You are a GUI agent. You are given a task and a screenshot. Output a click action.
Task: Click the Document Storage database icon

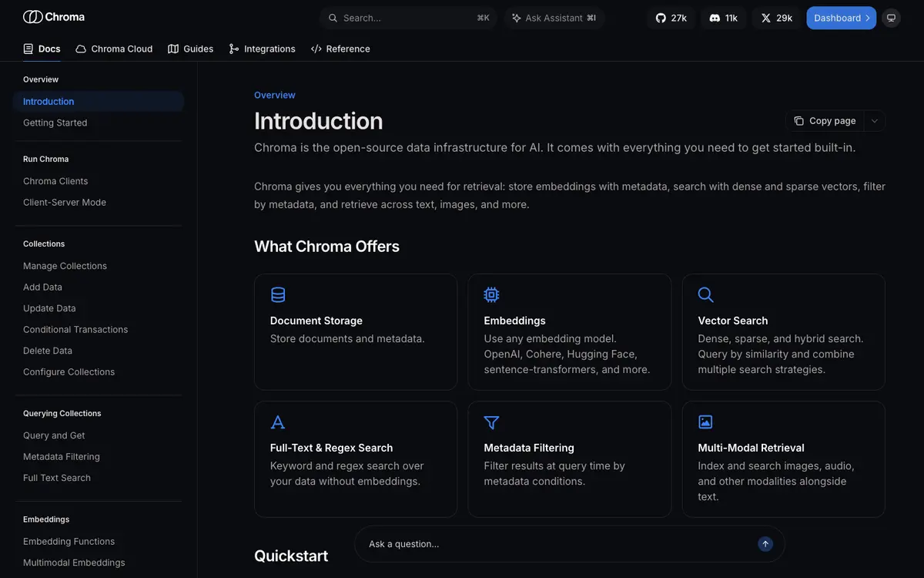[278, 294]
